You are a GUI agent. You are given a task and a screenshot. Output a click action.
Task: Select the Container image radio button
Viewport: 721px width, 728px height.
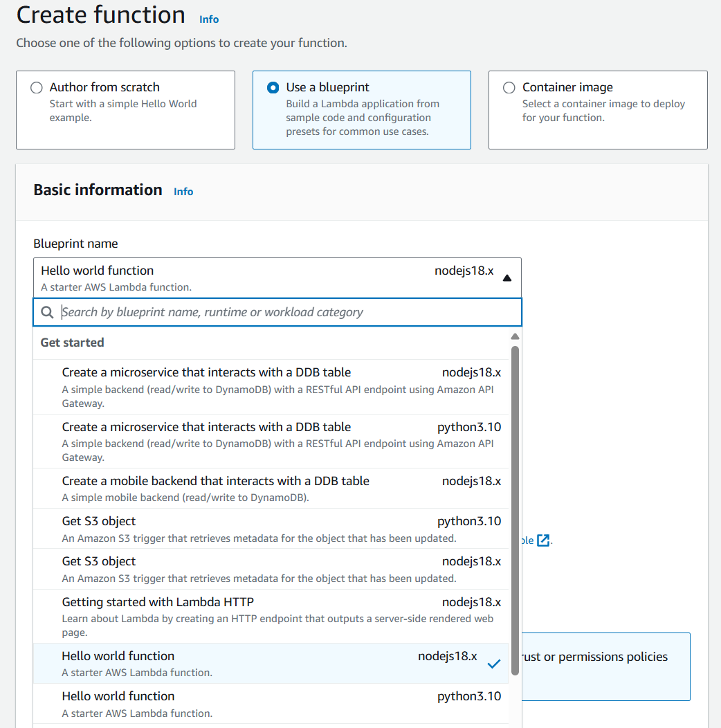click(x=509, y=87)
